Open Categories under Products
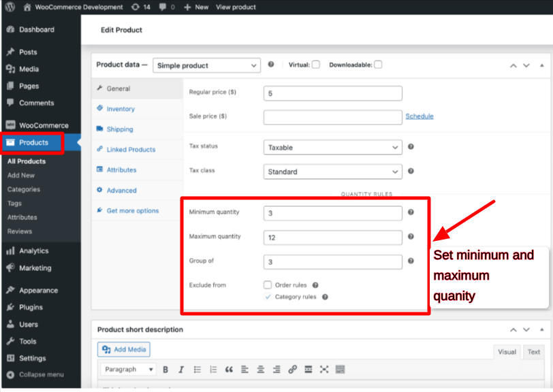 (x=24, y=189)
